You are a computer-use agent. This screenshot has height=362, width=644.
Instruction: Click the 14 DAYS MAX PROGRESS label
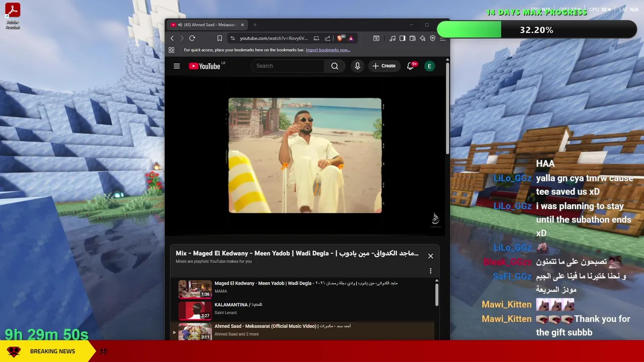(x=536, y=12)
